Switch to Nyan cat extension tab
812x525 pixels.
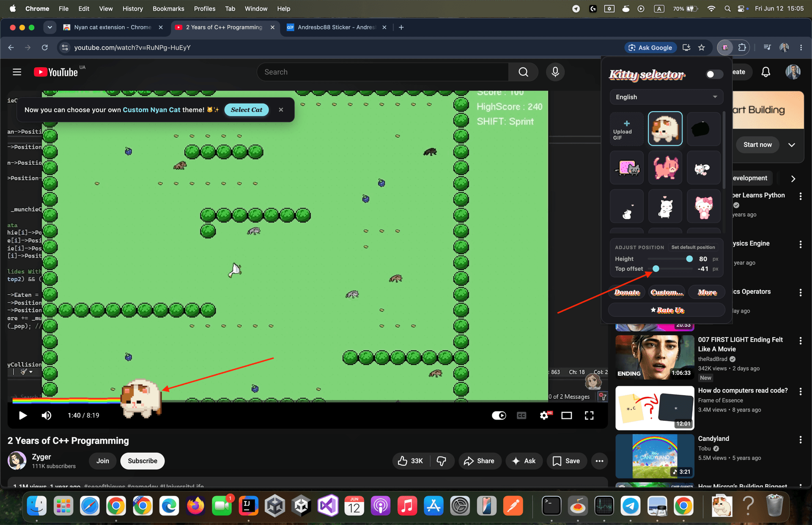[112, 27]
